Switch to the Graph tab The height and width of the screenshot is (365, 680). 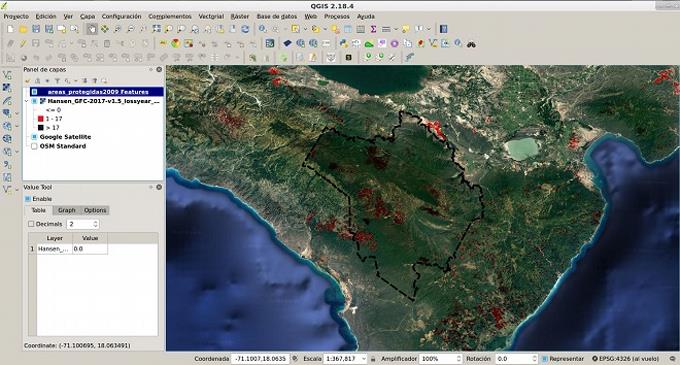(x=67, y=210)
